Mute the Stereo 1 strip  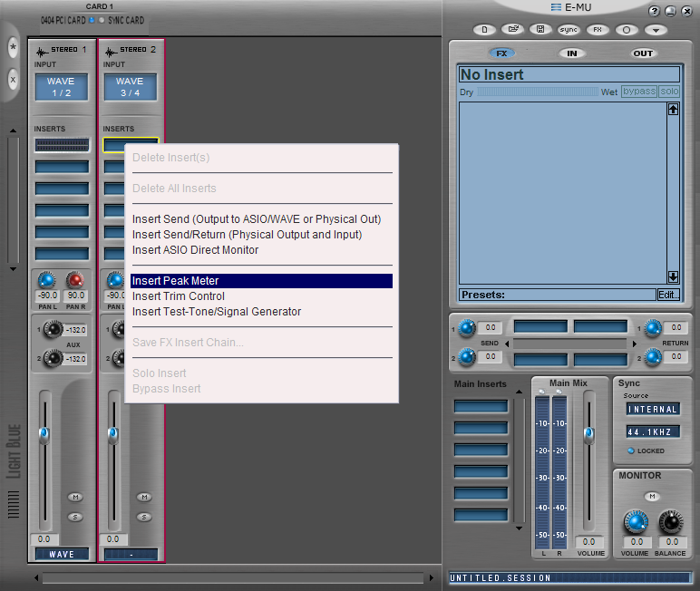click(x=75, y=497)
